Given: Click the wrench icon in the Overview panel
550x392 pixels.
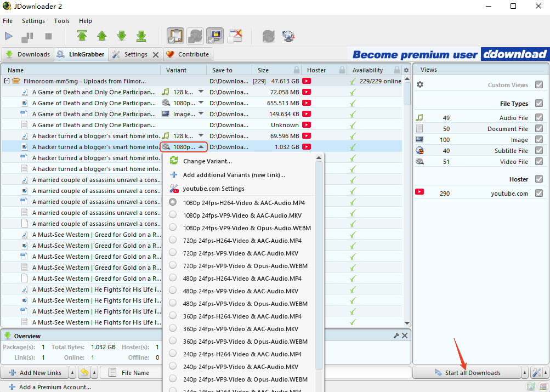Looking at the screenshot, I should [x=396, y=336].
